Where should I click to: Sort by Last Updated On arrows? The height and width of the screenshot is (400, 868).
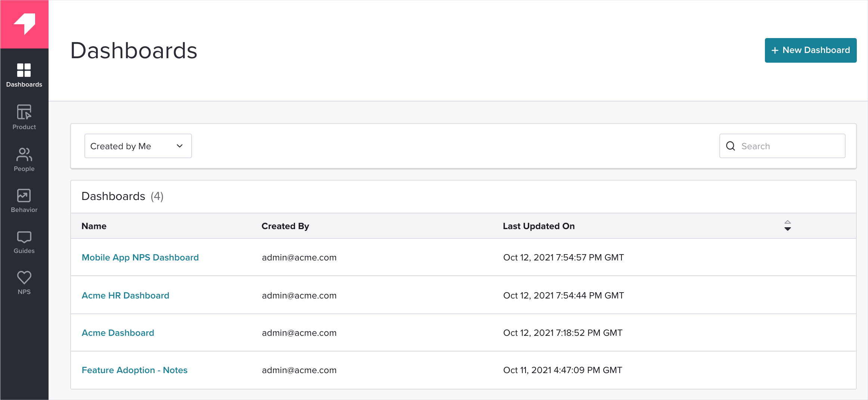tap(788, 226)
